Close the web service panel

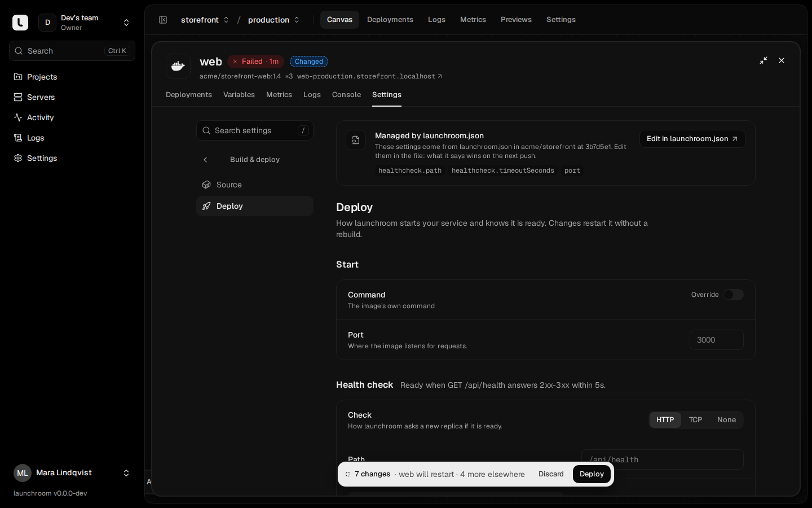tap(782, 60)
